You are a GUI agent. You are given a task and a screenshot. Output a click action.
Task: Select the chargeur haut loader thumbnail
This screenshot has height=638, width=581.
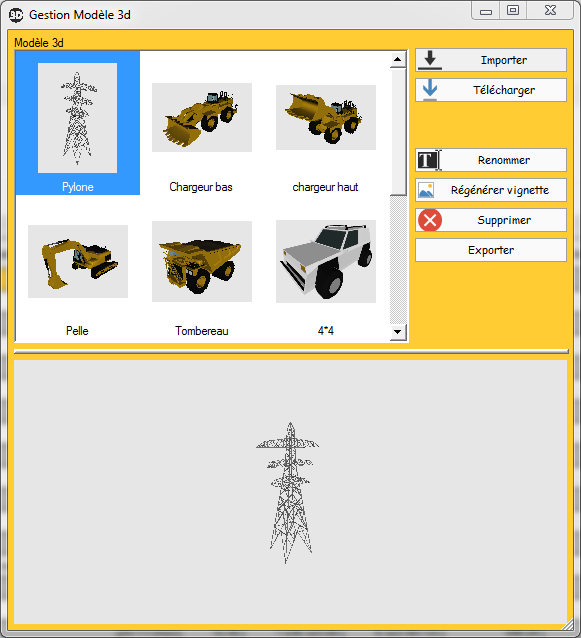click(326, 117)
